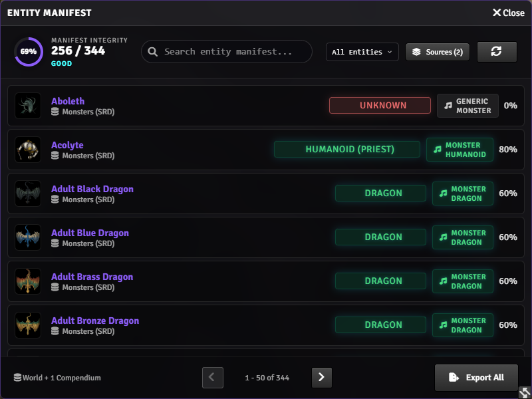Screen dimensions: 532x399
Task: Open the Adult Brass Dragon link
Action: click(x=92, y=277)
